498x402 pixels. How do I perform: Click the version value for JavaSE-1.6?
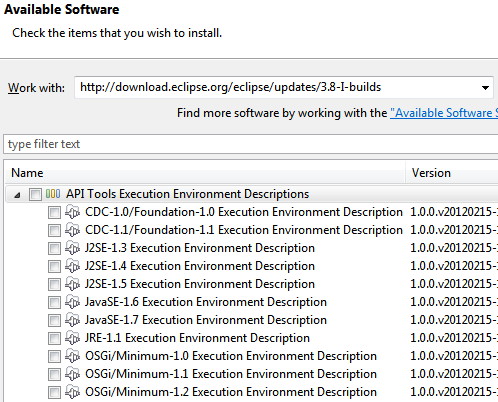[454, 302]
